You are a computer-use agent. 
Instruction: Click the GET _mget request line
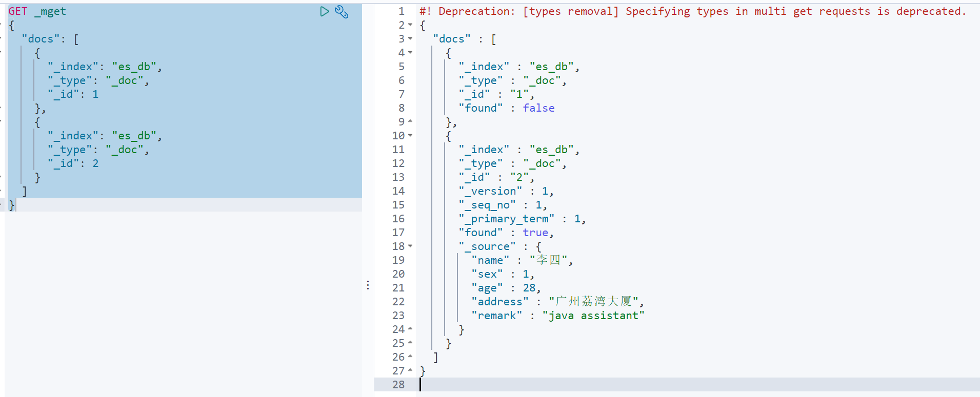click(x=37, y=11)
